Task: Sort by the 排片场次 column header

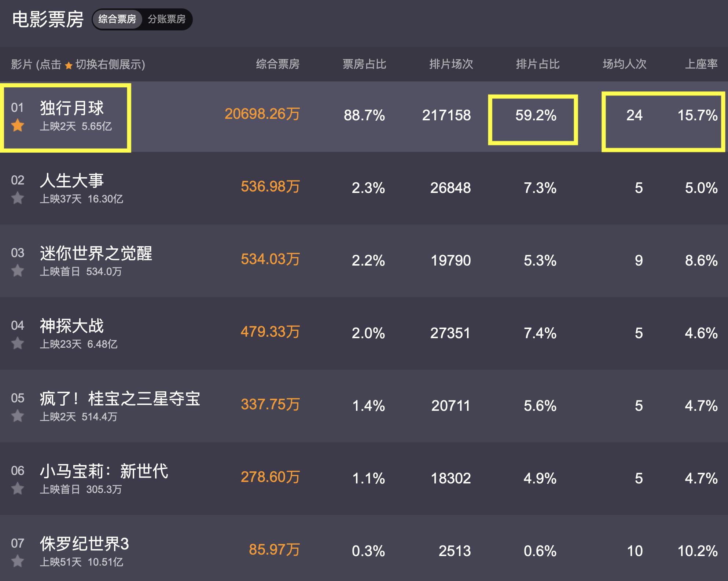Action: (451, 64)
